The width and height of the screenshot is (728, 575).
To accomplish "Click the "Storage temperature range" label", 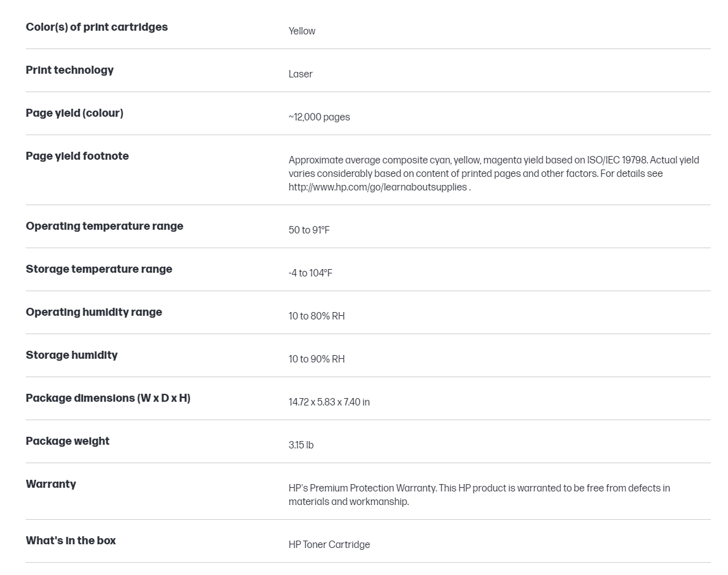I will point(99,269).
